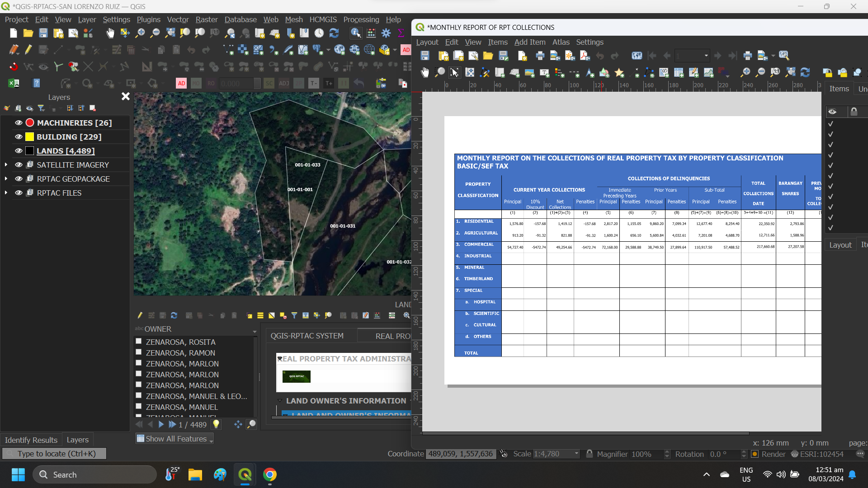Screen dimensions: 868x488
Task: Expand the SATELLITE IMAGERY group
Action: tap(6, 164)
